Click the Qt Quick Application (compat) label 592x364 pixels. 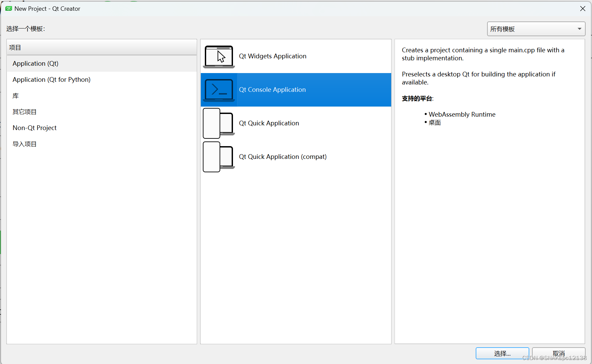pyautogui.click(x=283, y=157)
